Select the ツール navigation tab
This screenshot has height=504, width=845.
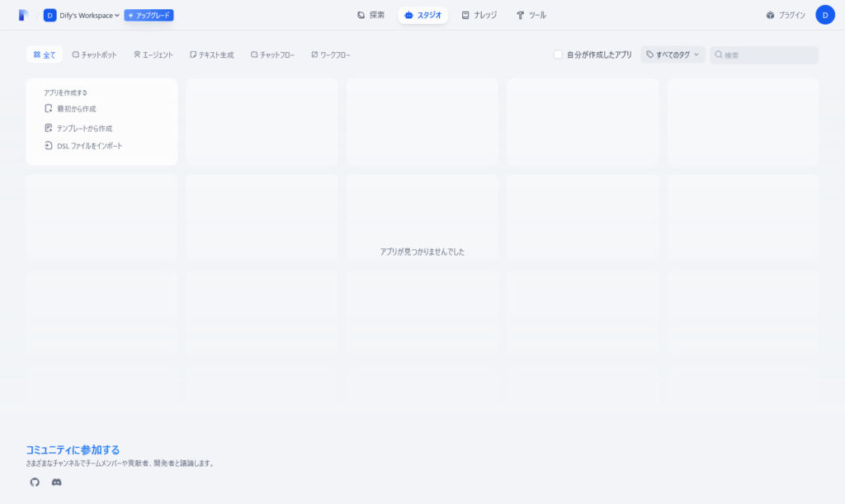[531, 15]
